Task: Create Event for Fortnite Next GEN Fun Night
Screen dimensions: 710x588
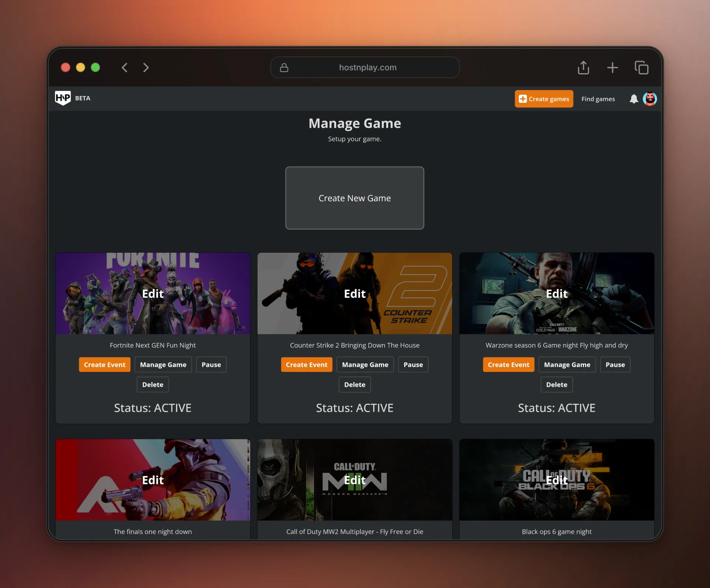Action: click(x=105, y=364)
